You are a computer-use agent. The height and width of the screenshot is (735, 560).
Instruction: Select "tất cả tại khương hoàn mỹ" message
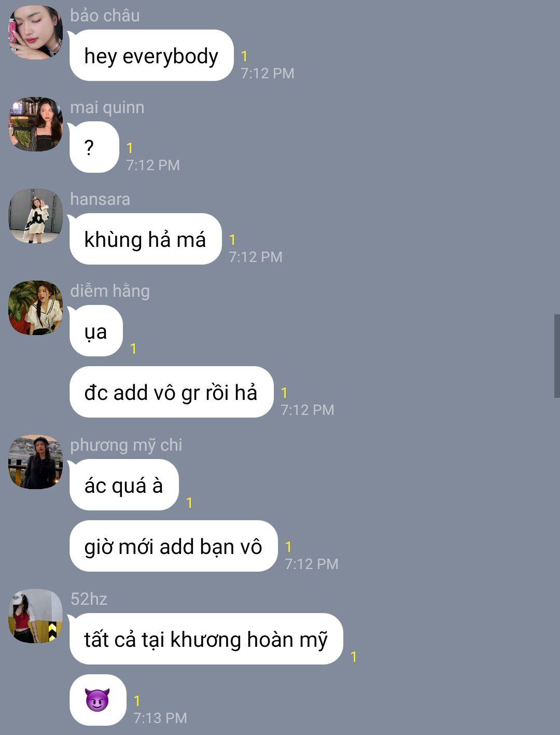[x=206, y=639]
